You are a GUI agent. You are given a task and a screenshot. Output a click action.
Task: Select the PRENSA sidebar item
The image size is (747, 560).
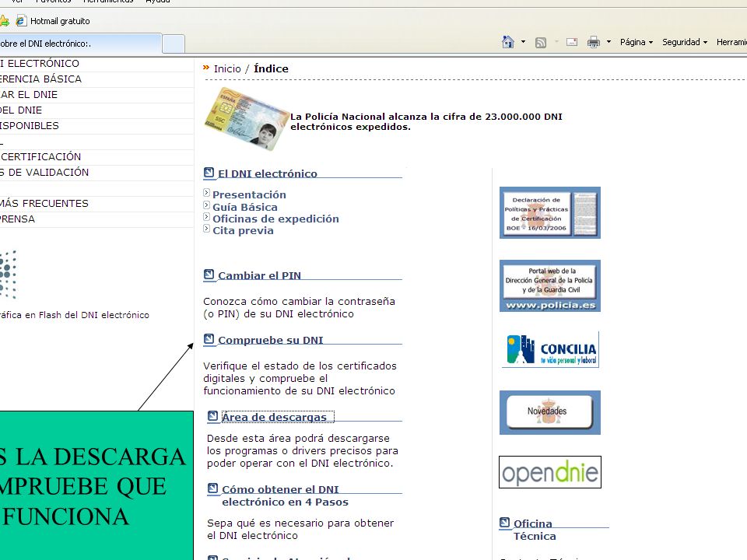pos(18,219)
